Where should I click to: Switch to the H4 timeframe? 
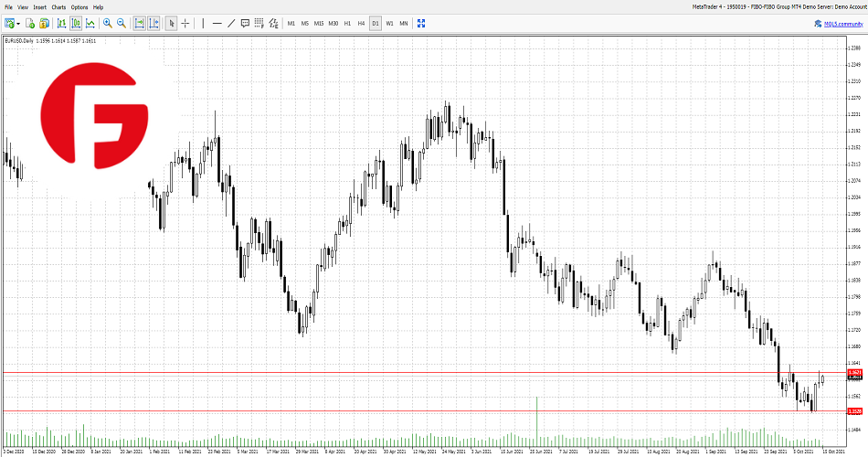[361, 23]
